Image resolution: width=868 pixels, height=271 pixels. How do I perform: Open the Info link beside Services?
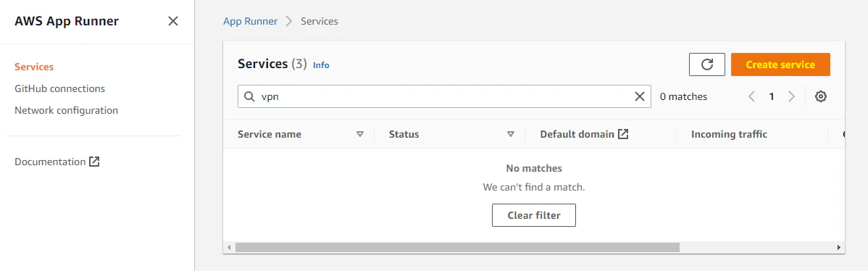click(x=321, y=64)
